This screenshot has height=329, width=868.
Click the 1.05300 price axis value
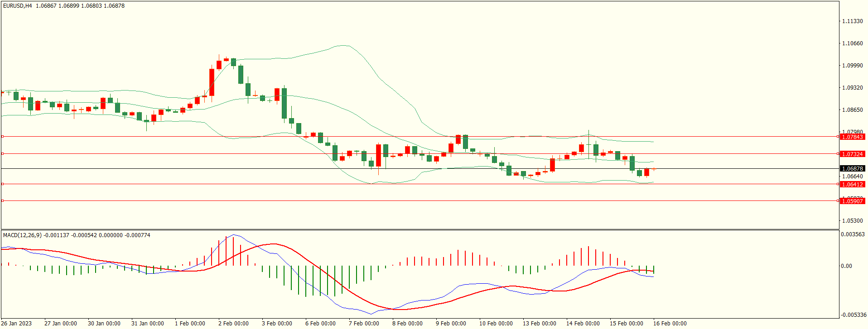click(x=852, y=221)
